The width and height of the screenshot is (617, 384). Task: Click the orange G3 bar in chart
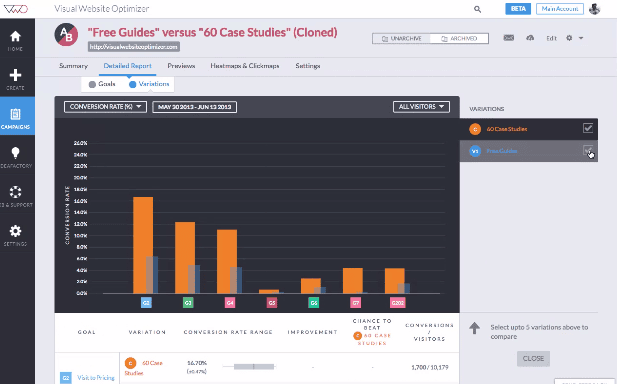185,258
